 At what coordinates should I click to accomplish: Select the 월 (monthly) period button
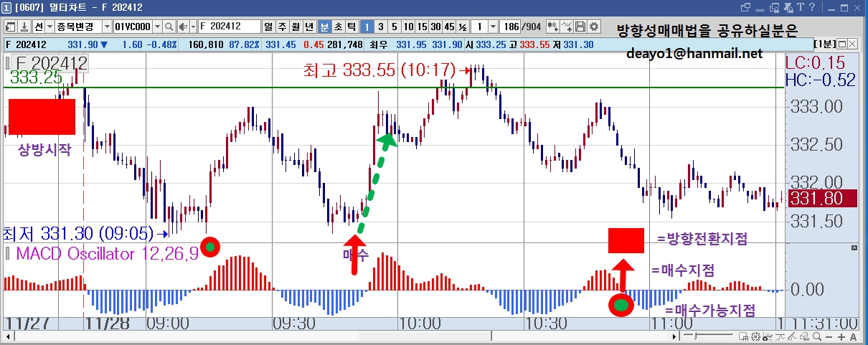[295, 27]
